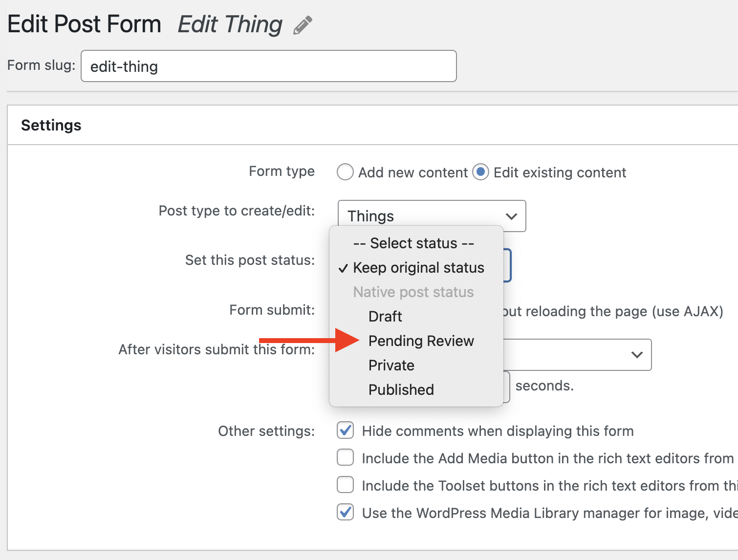Click the Form slug input field
The image size is (738, 560).
pyautogui.click(x=269, y=66)
